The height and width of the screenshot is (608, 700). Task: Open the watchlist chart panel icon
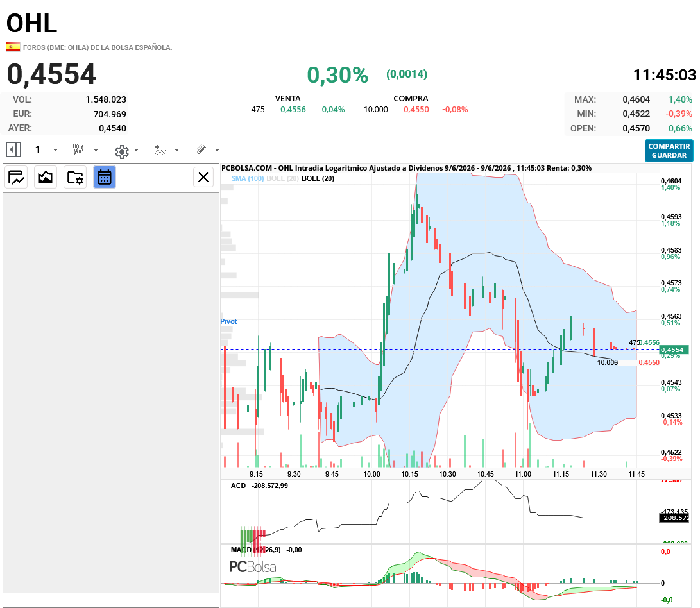[17, 177]
